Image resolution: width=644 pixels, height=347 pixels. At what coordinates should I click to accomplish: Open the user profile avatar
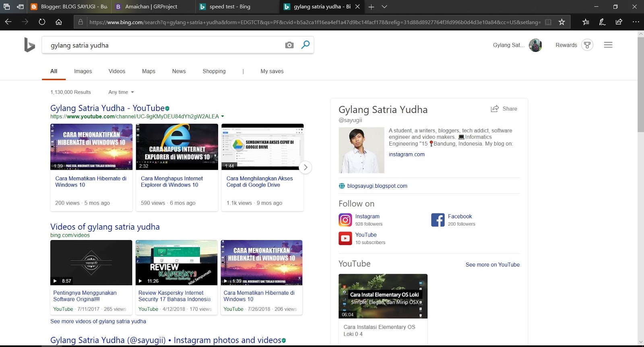(x=535, y=45)
